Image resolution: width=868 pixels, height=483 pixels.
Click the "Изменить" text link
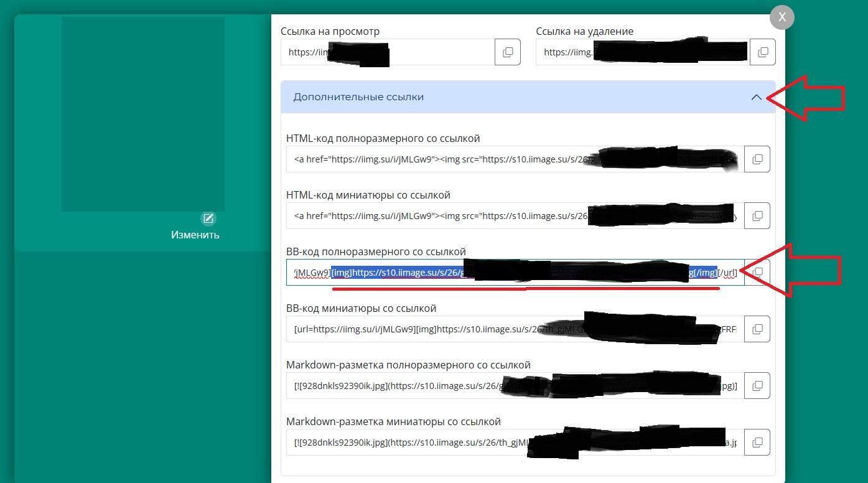pyautogui.click(x=195, y=235)
